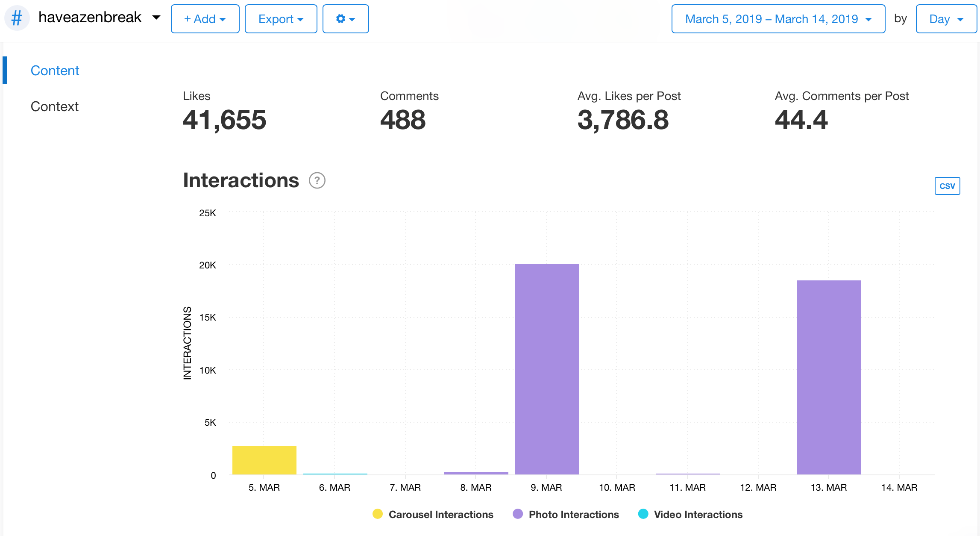This screenshot has width=980, height=536.
Task: Toggle Video Interactions legend series
Action: click(698, 514)
